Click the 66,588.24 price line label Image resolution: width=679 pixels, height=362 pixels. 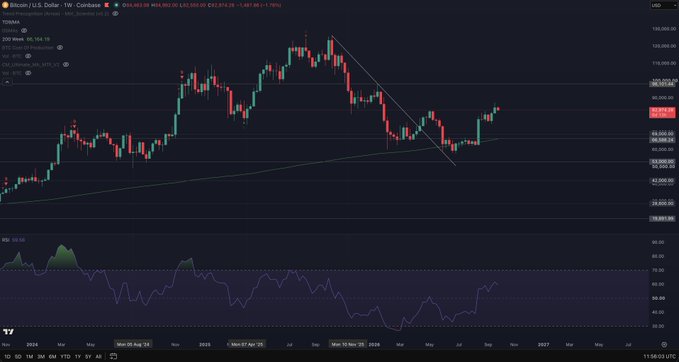tap(663, 140)
